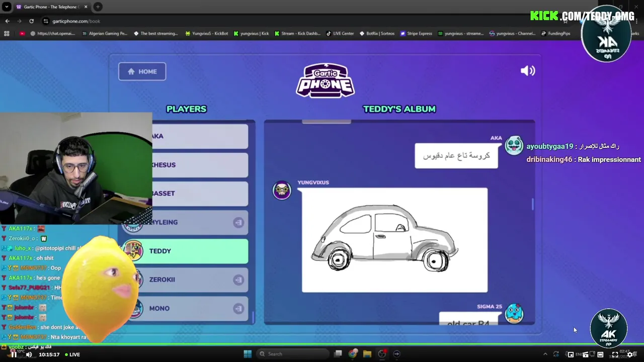Enter fullscreen in the stream player
This screenshot has width=644, height=362.
(615, 354)
